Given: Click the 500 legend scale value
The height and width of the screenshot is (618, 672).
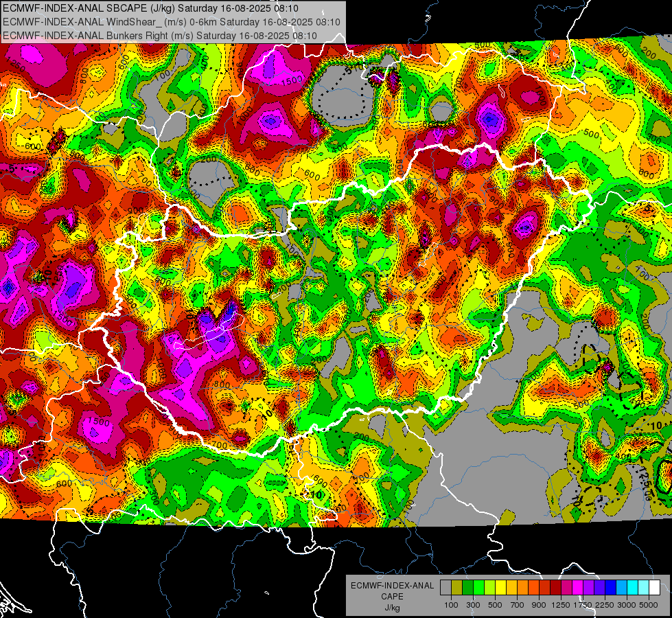Looking at the screenshot, I should (x=495, y=605).
